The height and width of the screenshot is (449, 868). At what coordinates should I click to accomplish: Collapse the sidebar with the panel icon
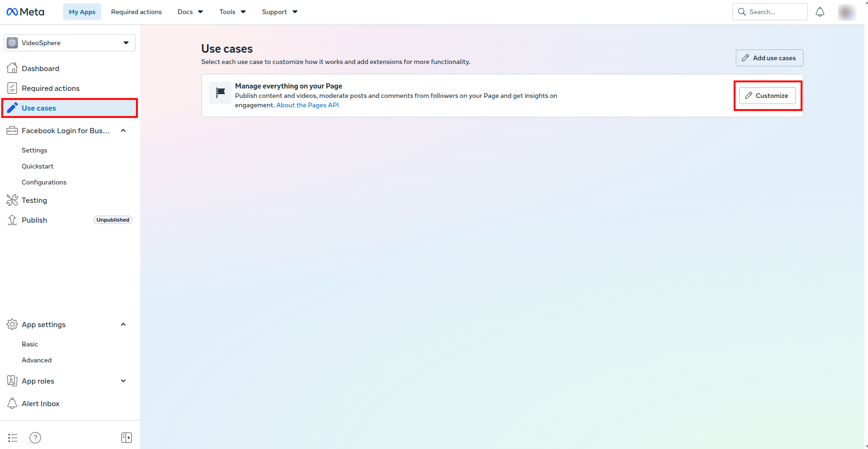point(127,438)
